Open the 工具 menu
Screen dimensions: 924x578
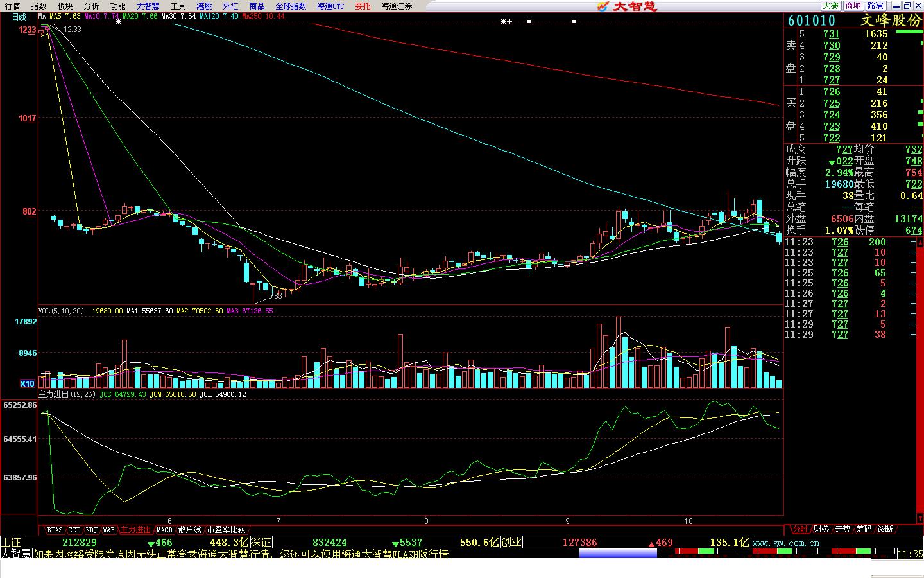pyautogui.click(x=178, y=6)
